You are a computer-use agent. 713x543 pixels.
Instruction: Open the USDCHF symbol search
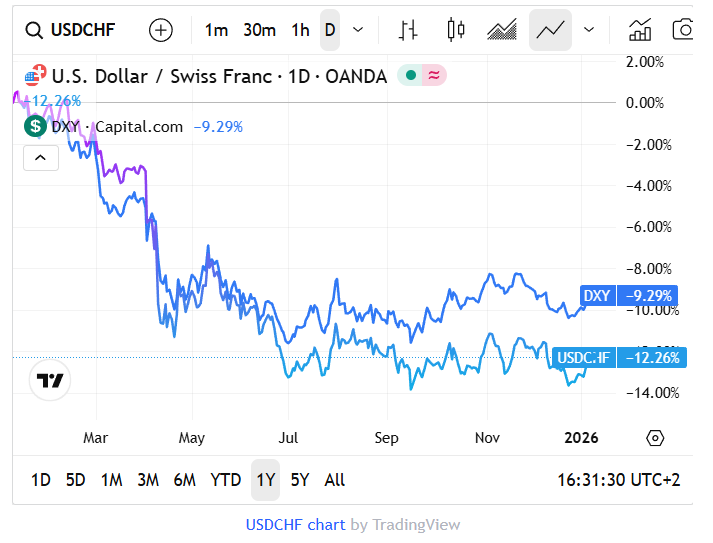click(72, 30)
